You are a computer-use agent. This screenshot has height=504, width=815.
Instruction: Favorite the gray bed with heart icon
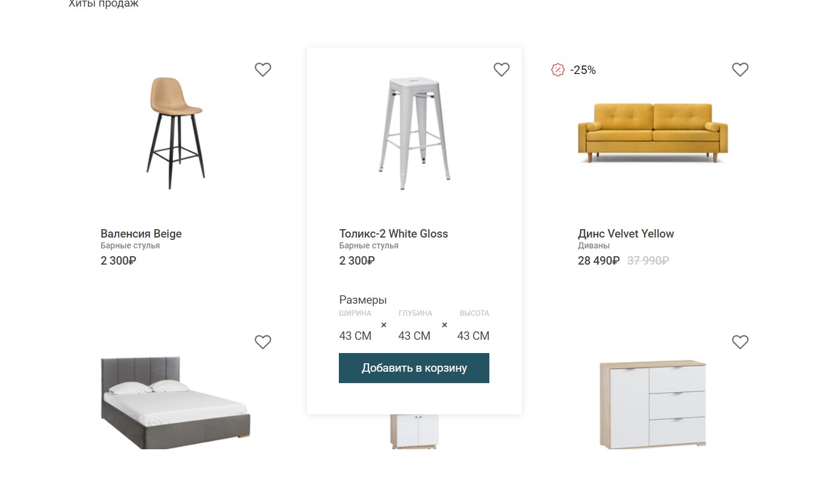262,342
